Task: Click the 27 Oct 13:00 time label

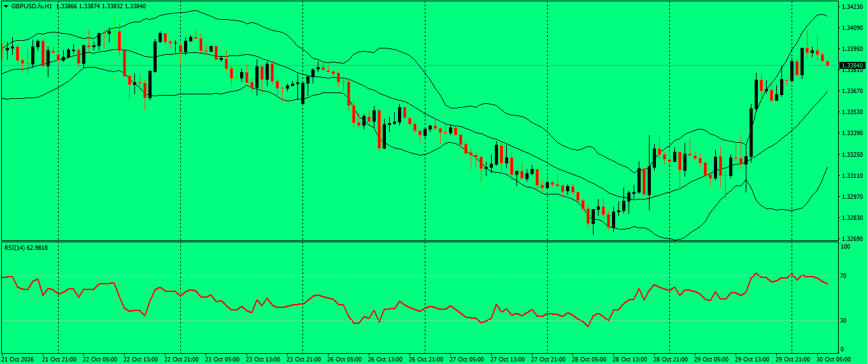Action: click(508, 360)
